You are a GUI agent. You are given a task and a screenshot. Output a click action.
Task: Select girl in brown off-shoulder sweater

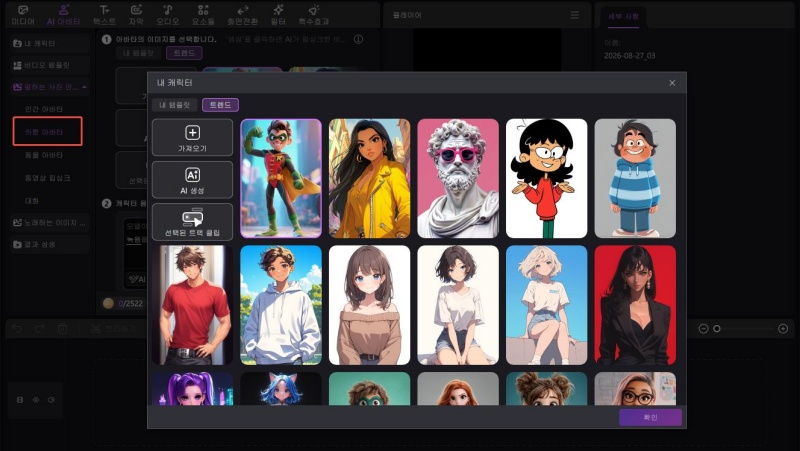pos(369,305)
